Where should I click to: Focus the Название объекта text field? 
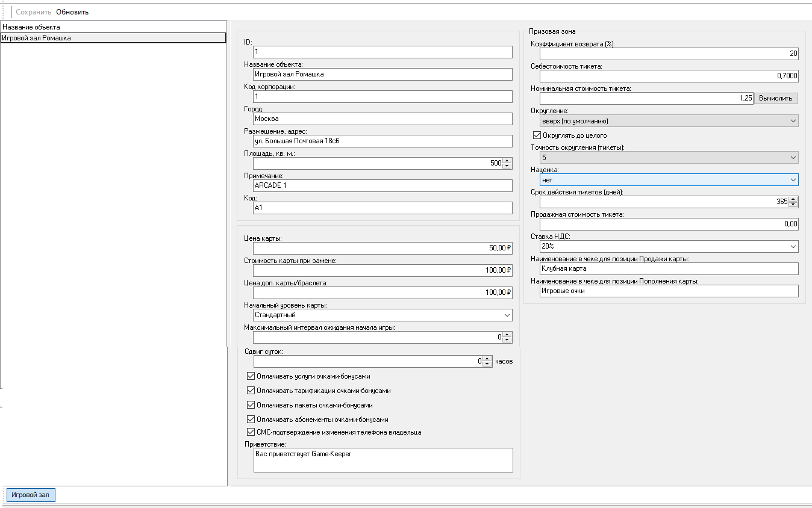[x=383, y=75]
